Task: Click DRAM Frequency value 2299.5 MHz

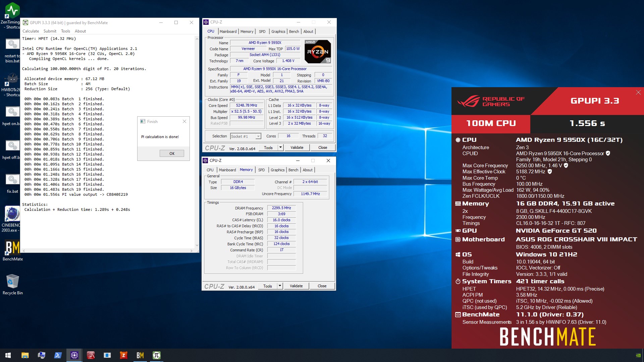Action: [x=281, y=208]
